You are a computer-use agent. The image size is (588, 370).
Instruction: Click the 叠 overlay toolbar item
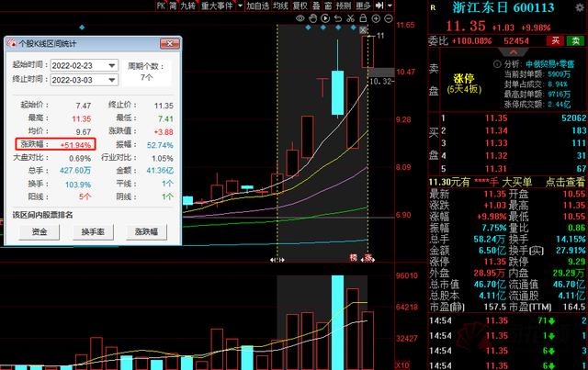tap(316, 6)
